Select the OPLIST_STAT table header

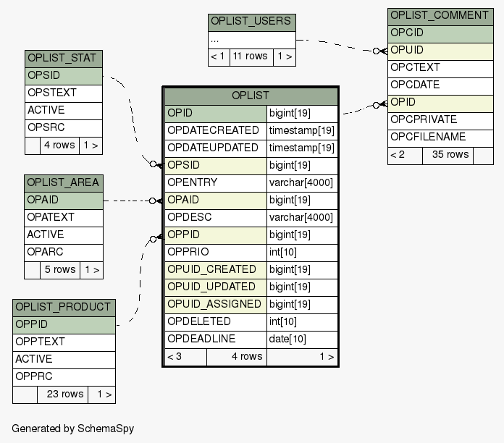click(63, 58)
